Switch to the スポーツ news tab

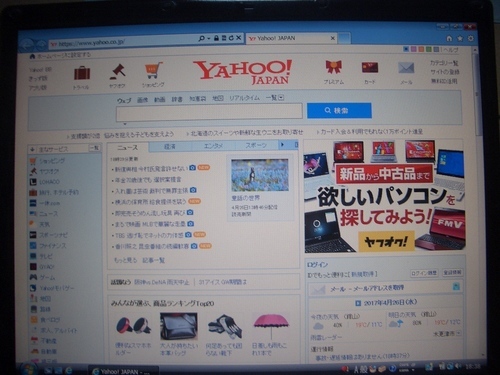tap(256, 145)
